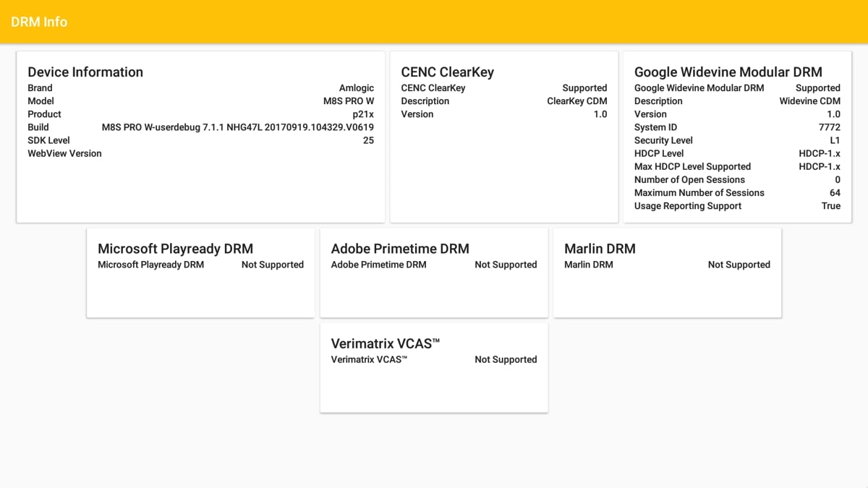Click the Marlin DRM card heading
Screen dimensions: 868x488
pyautogui.click(x=600, y=249)
